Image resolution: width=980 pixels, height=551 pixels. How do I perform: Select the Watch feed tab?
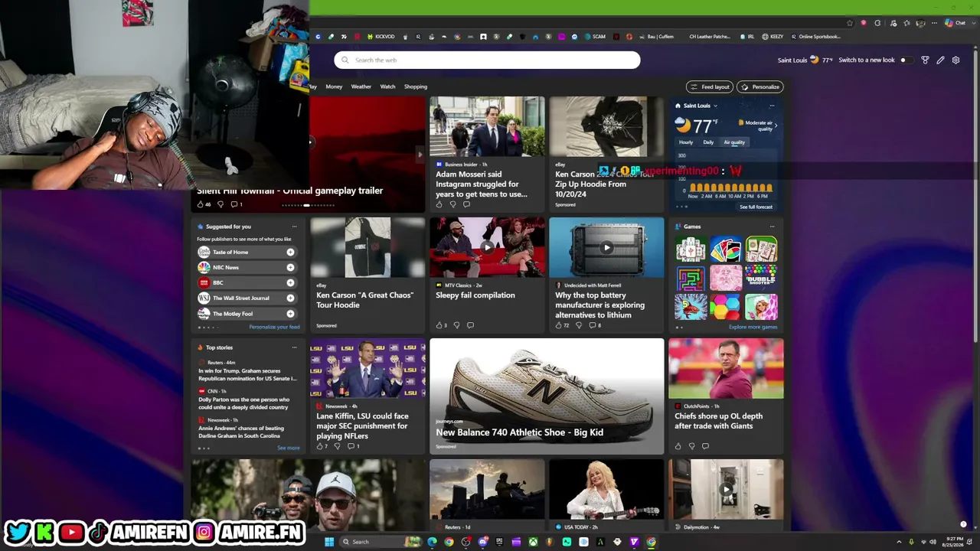click(x=388, y=86)
